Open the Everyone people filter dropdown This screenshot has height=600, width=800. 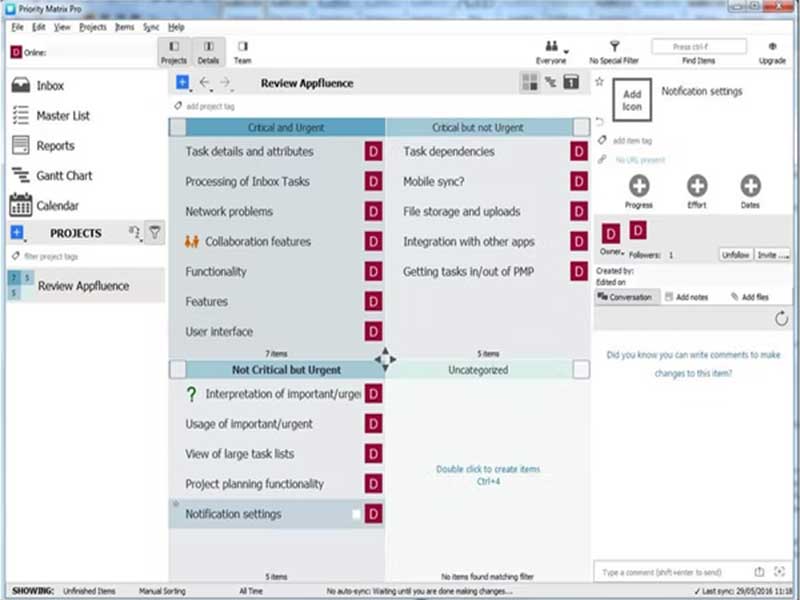pyautogui.click(x=552, y=52)
